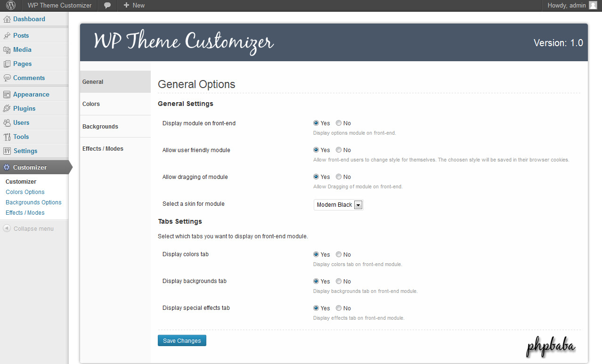Screen dimensions: 602x364
Task: Click the Customizer gear icon
Action: click(x=7, y=167)
